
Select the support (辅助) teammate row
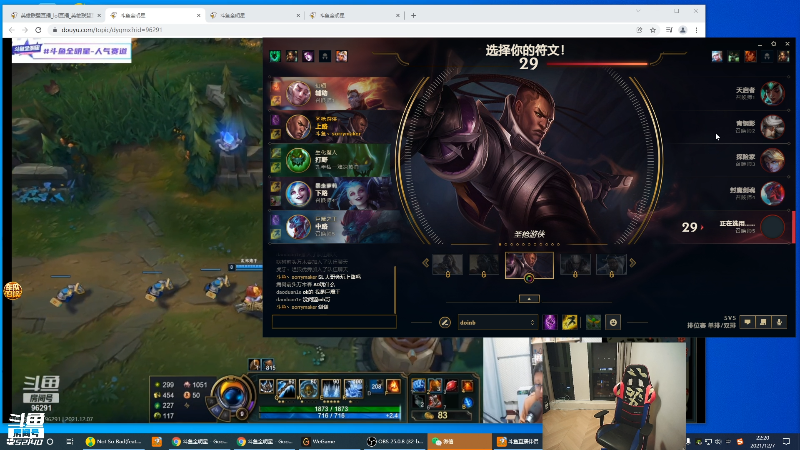pyautogui.click(x=336, y=93)
